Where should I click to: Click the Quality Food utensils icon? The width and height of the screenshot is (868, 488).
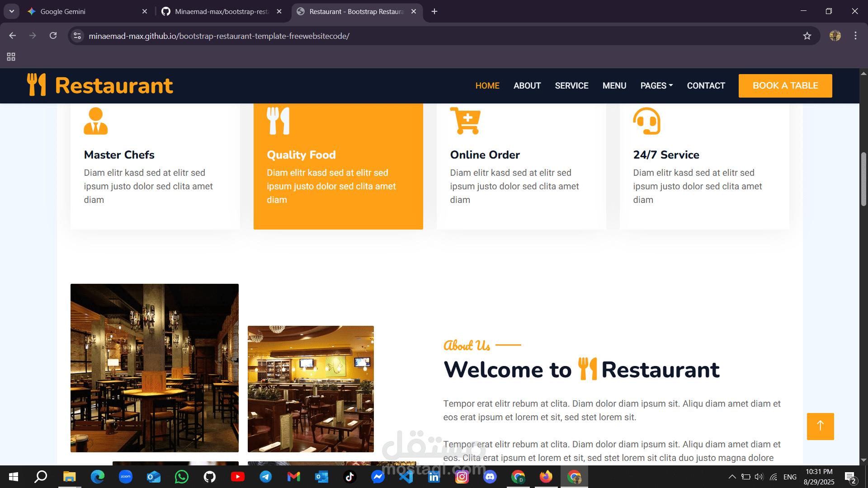(278, 121)
